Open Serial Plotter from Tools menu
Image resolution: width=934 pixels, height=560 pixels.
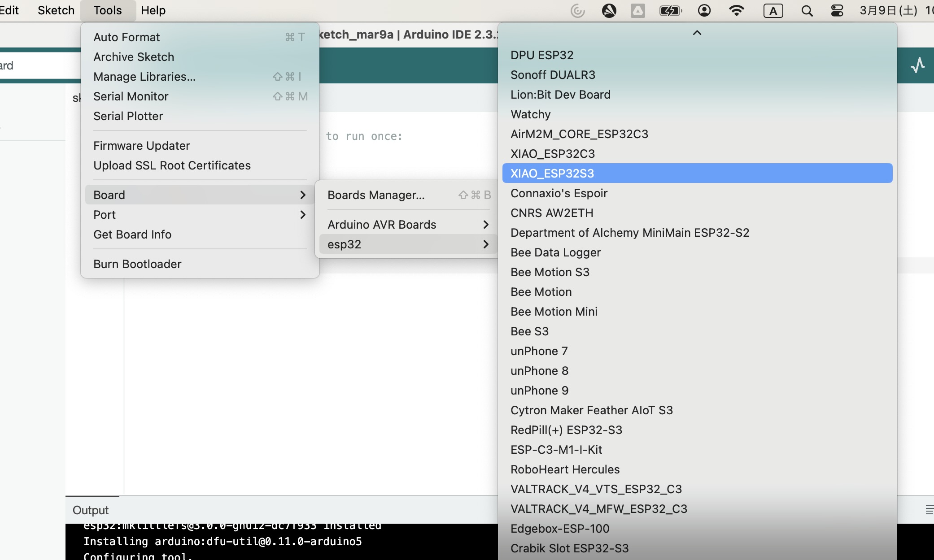[x=200, y=116]
